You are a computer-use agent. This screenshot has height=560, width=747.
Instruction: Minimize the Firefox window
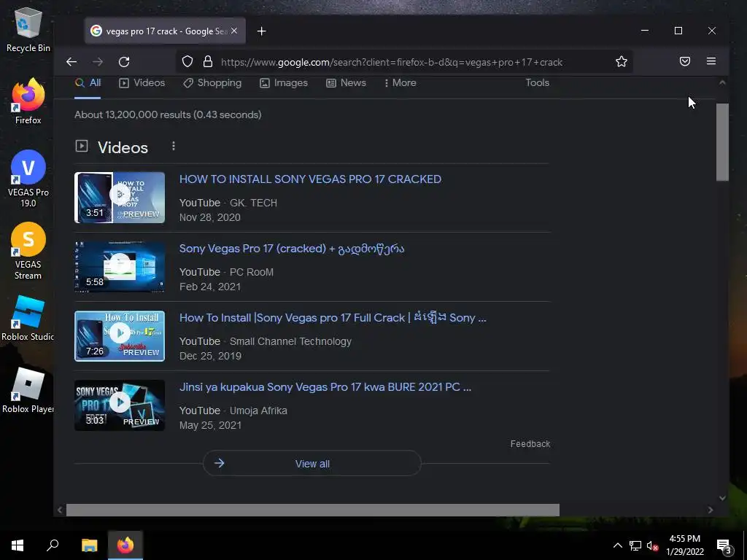(645, 31)
